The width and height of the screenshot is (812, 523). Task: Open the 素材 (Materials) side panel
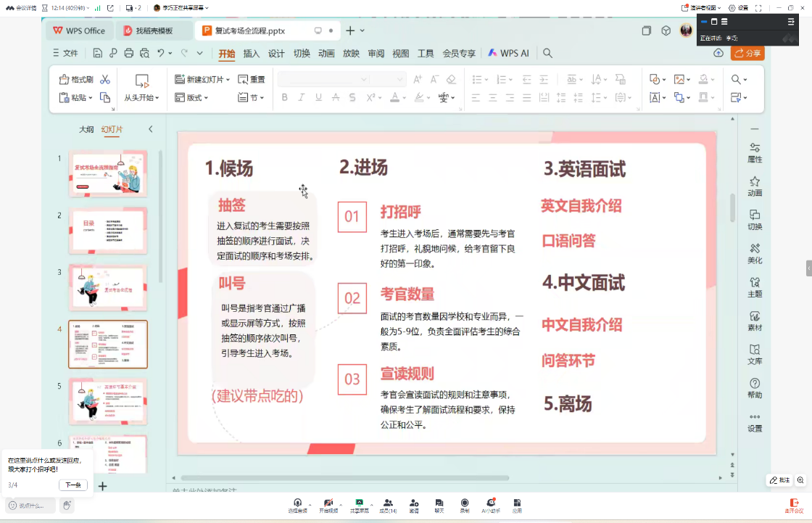coord(755,321)
